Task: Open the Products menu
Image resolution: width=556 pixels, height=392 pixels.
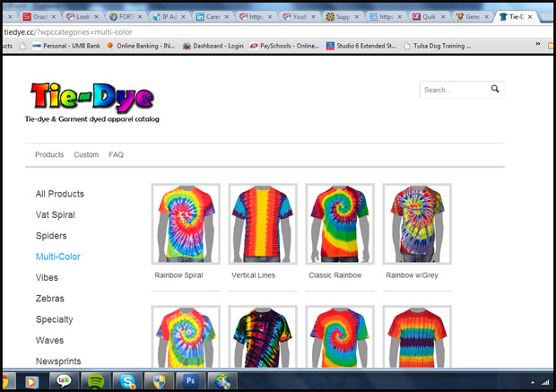Action: [x=49, y=154]
